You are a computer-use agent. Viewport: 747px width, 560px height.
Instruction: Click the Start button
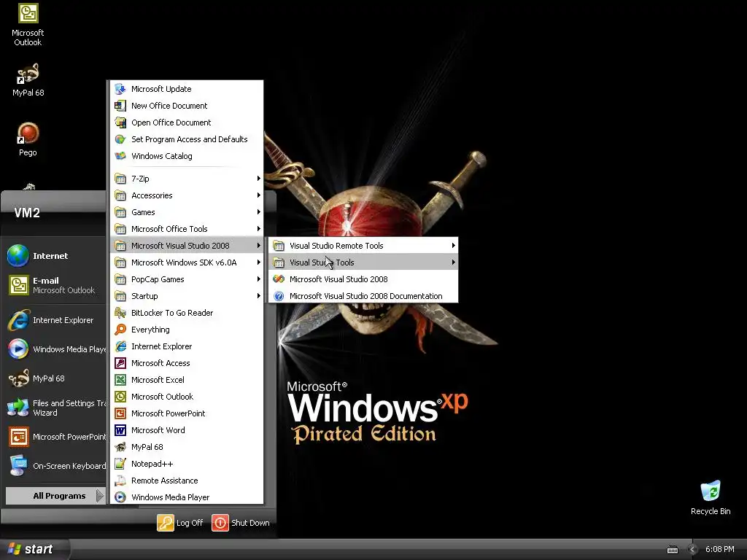(x=34, y=550)
